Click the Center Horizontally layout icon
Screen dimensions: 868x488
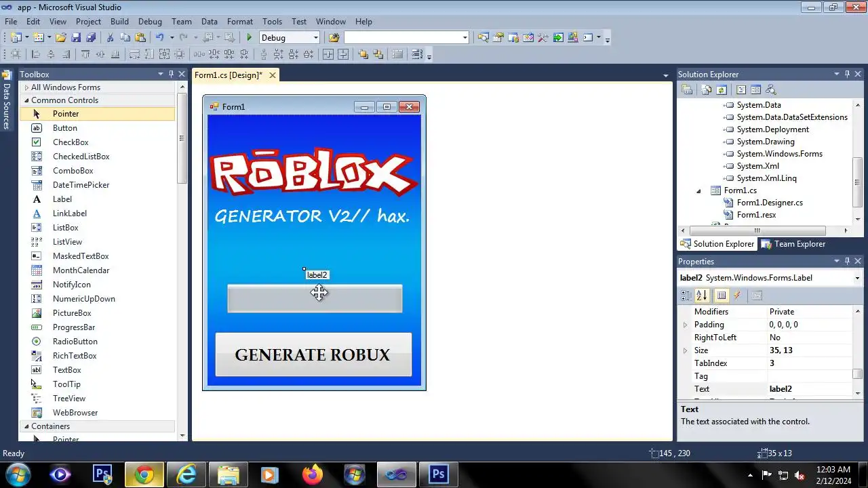pos(328,54)
